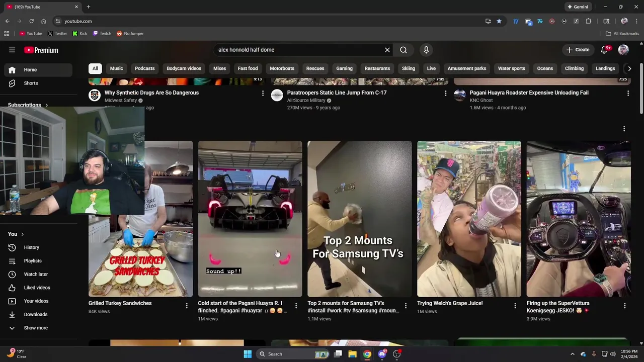This screenshot has width=644, height=362.
Task: Open options for Top 2 mounts short
Action: tap(406, 306)
